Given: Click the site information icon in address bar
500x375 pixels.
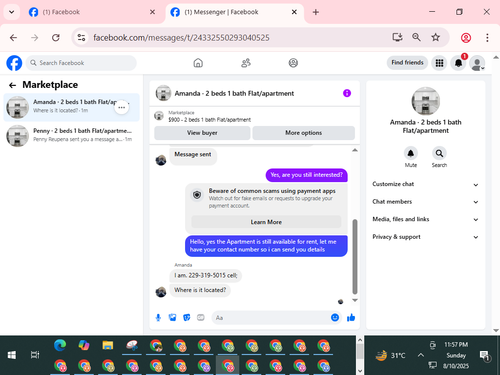Looking at the screenshot, I should coord(81,38).
